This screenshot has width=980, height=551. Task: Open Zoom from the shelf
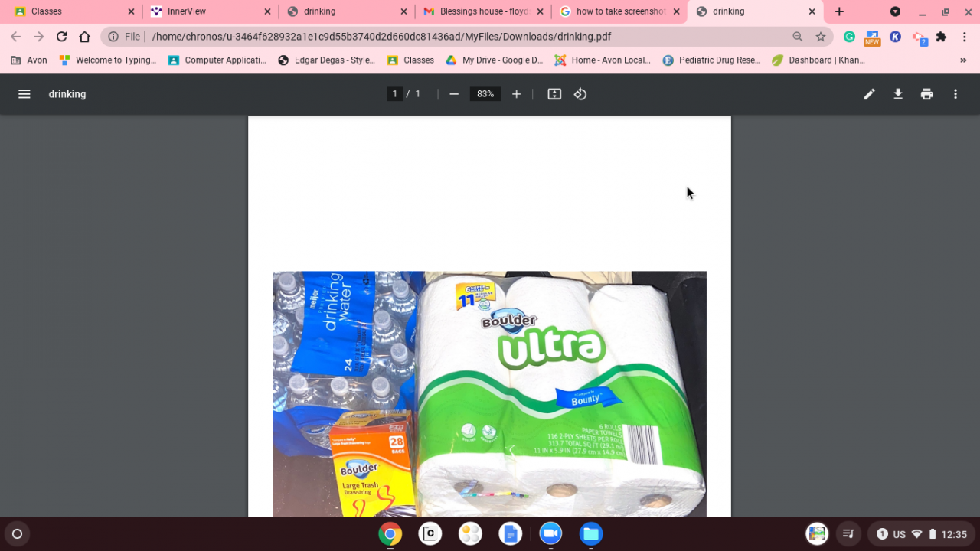pos(550,533)
